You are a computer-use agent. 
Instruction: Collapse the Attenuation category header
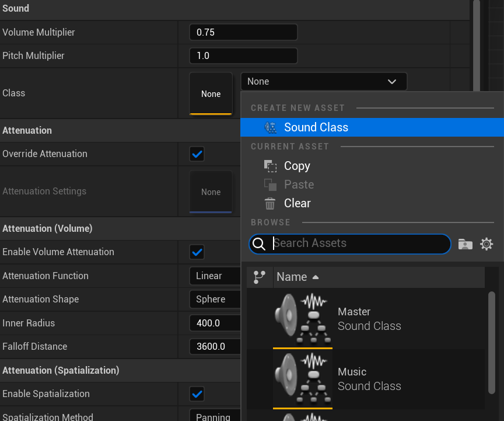tap(120, 131)
